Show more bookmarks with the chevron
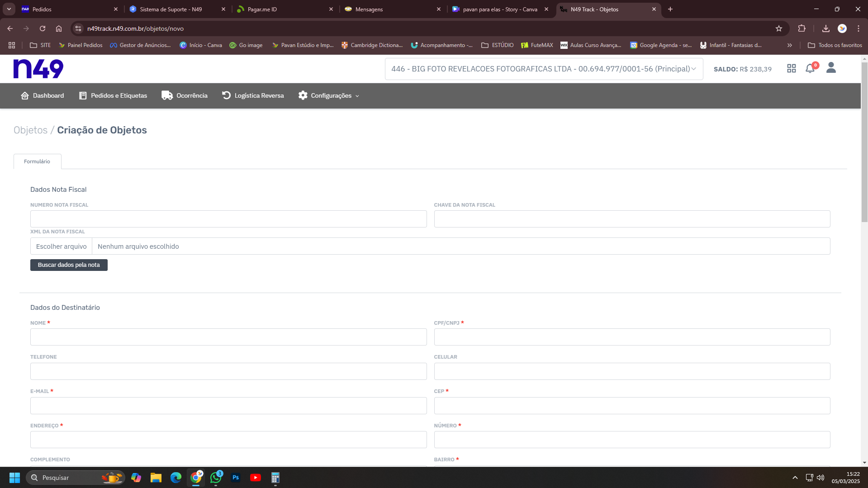Viewport: 868px width, 488px height. 789,45
